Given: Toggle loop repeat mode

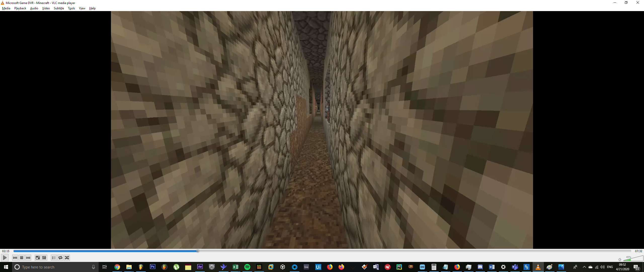Looking at the screenshot, I should coord(60,258).
